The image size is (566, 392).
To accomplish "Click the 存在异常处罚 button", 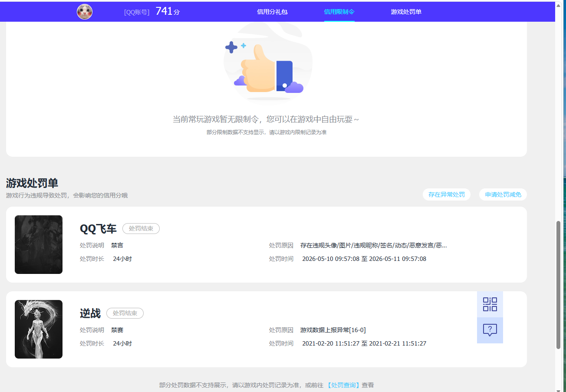I will click(447, 194).
